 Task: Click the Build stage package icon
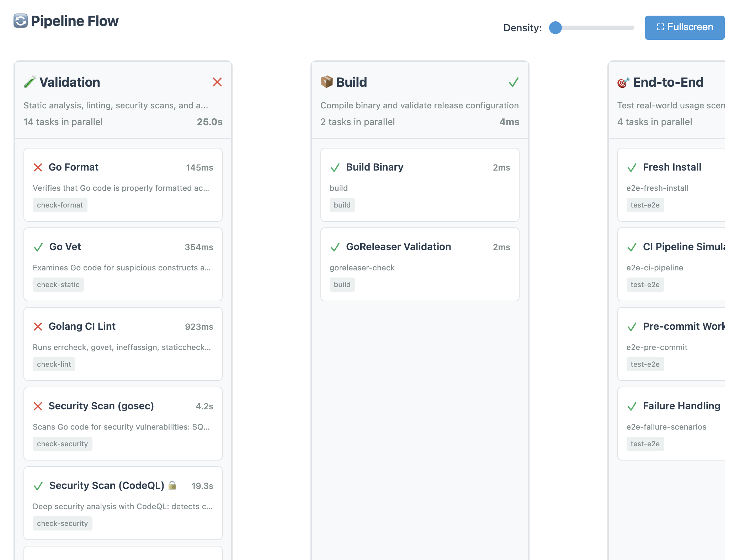click(x=326, y=82)
